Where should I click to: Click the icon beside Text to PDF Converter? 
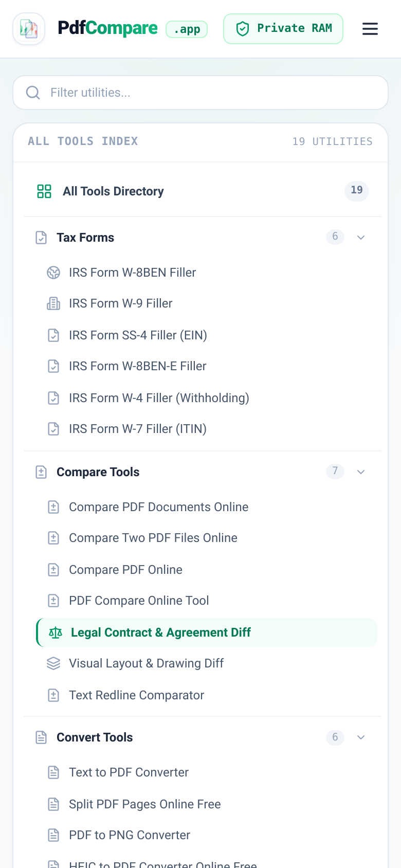[53, 772]
